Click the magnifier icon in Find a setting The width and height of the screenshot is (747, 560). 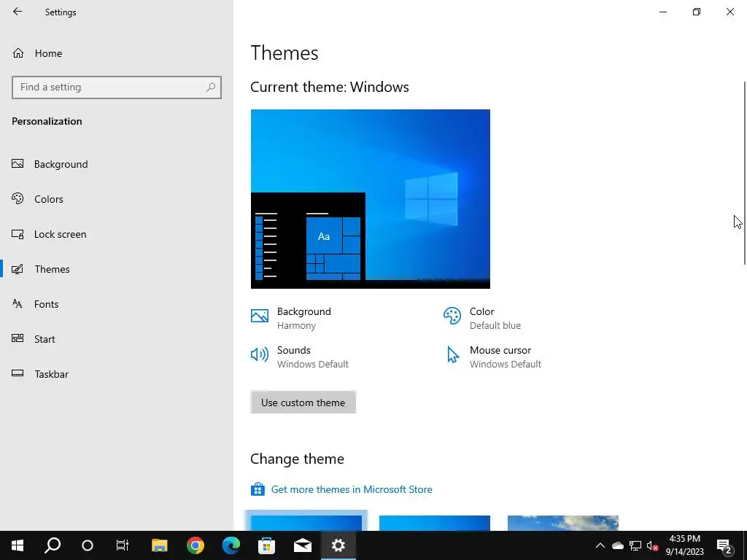[211, 87]
